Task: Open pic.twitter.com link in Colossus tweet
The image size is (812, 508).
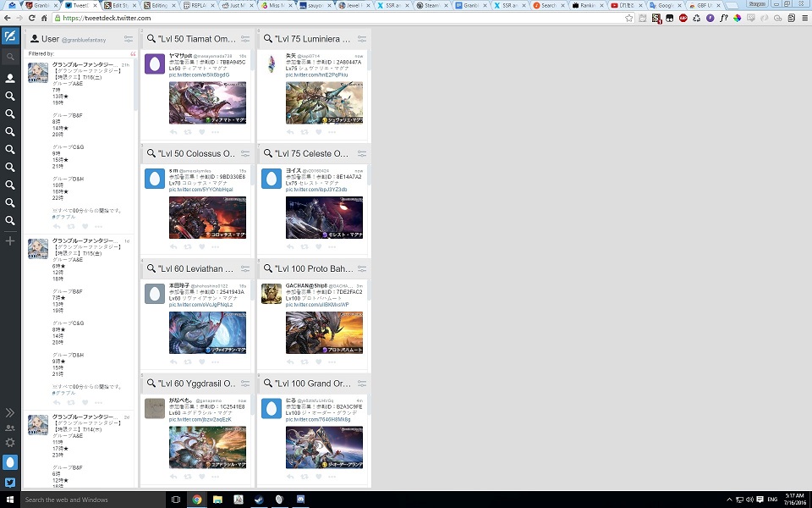Action: pos(200,190)
